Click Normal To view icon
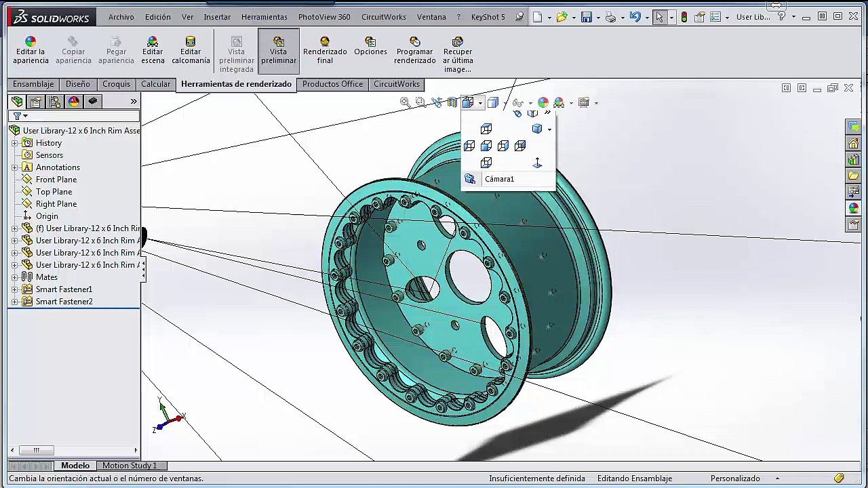868x488 pixels. [x=537, y=163]
